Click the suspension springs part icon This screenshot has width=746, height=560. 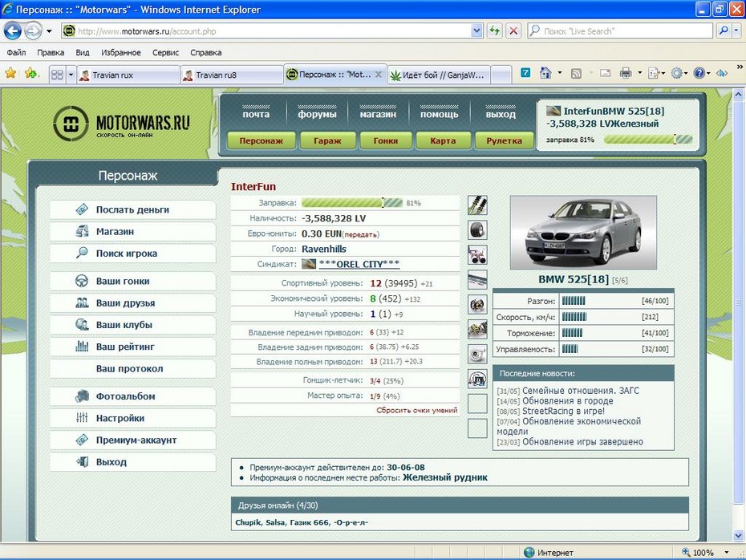click(x=477, y=205)
